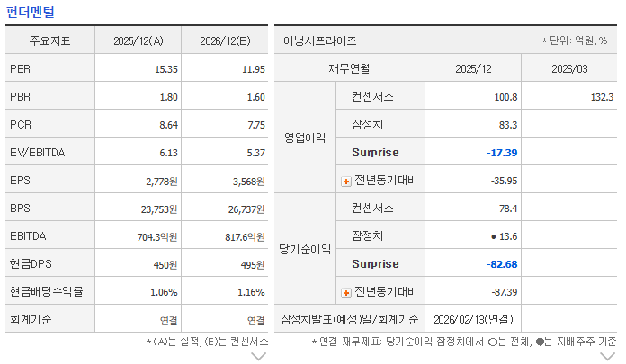Image resolution: width=626 pixels, height=364 pixels.
Task: Select 현금DPS estimate 495원
Action: 253,265
